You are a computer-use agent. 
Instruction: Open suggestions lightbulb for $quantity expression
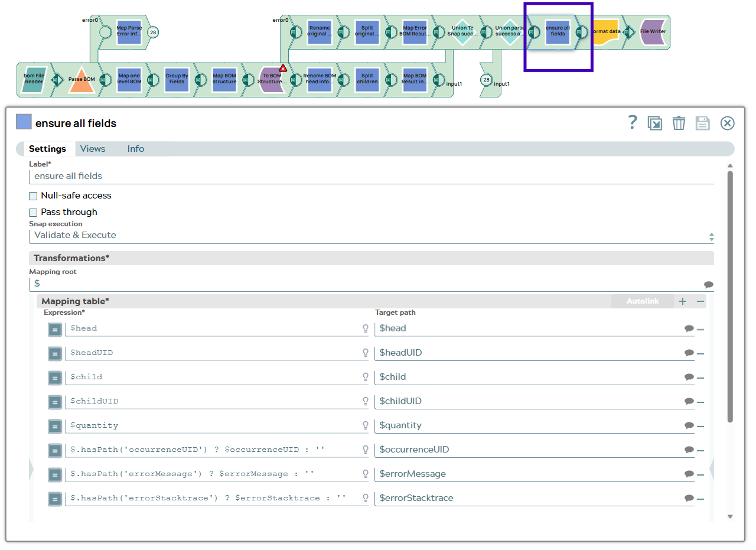click(x=366, y=425)
